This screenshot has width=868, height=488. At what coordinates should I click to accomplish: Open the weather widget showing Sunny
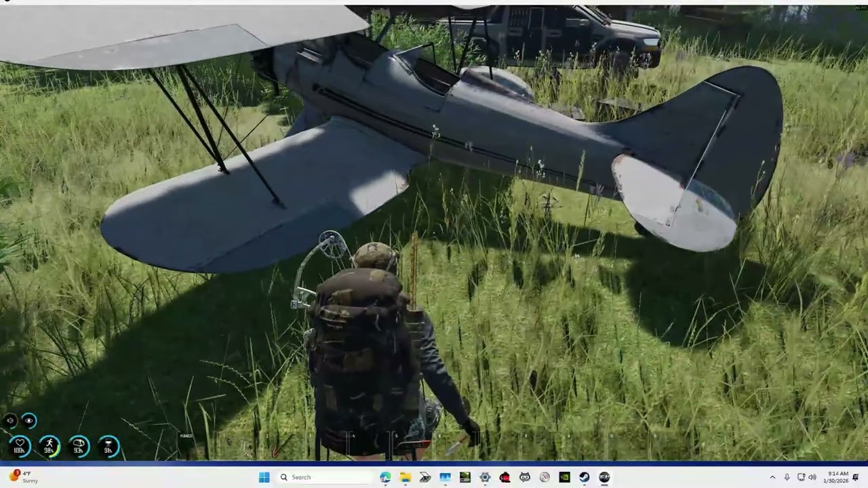click(24, 477)
